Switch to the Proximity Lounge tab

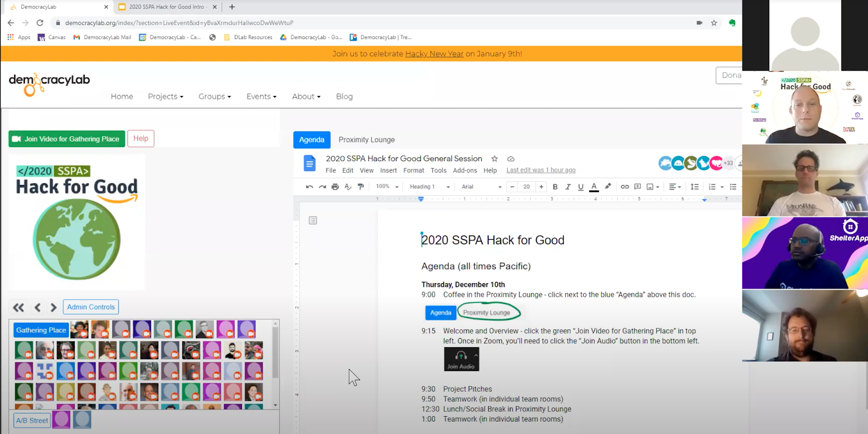pyautogui.click(x=367, y=140)
